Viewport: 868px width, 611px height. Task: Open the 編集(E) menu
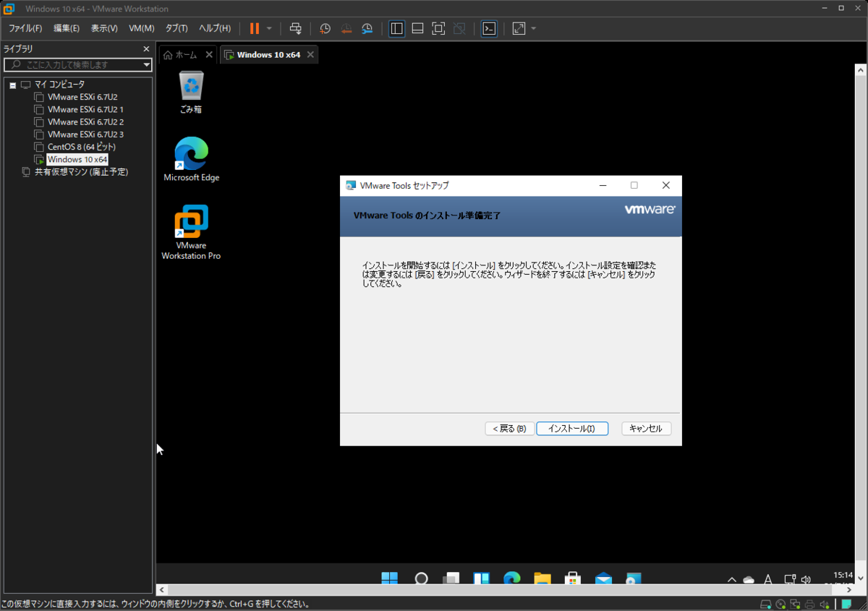coord(67,28)
